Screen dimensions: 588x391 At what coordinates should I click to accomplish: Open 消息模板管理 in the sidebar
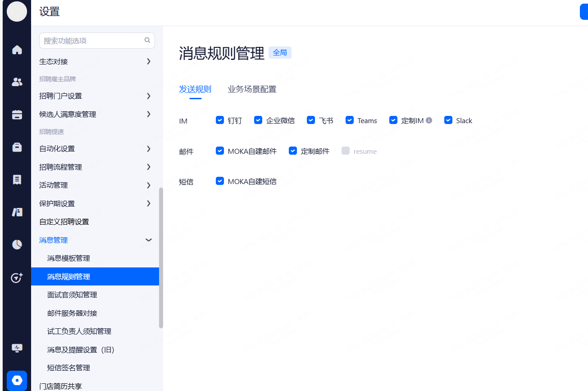(68, 258)
